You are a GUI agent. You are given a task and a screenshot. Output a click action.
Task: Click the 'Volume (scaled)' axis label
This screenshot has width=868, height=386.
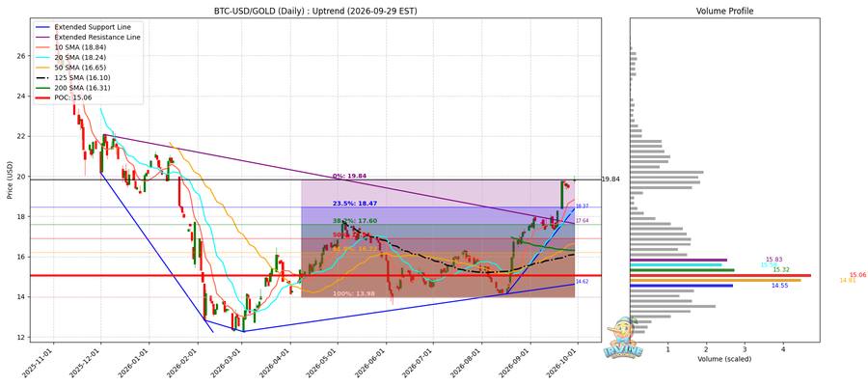coord(724,358)
